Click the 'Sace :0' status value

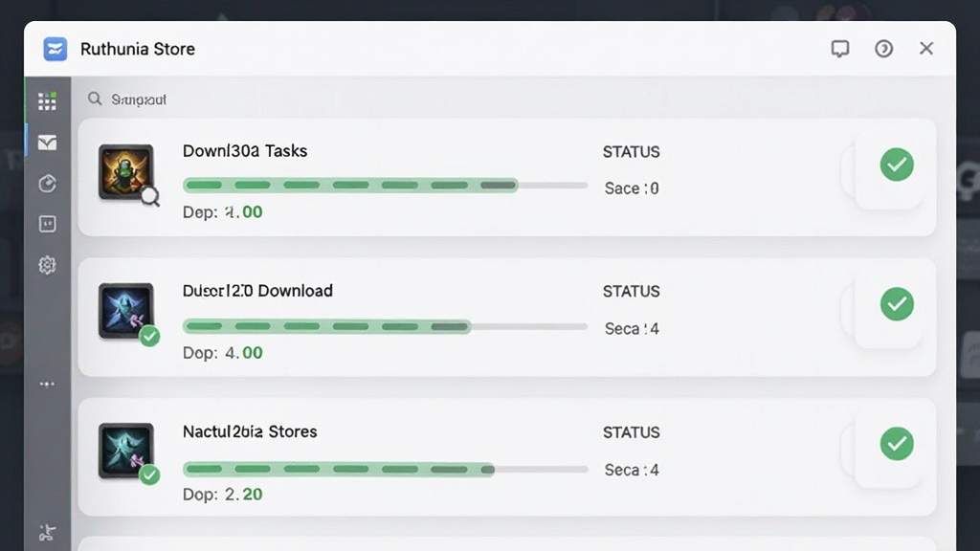coord(632,188)
